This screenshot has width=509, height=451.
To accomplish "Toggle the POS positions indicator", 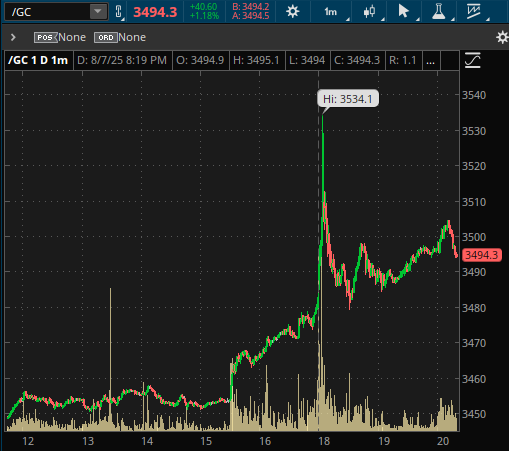I will (x=45, y=37).
